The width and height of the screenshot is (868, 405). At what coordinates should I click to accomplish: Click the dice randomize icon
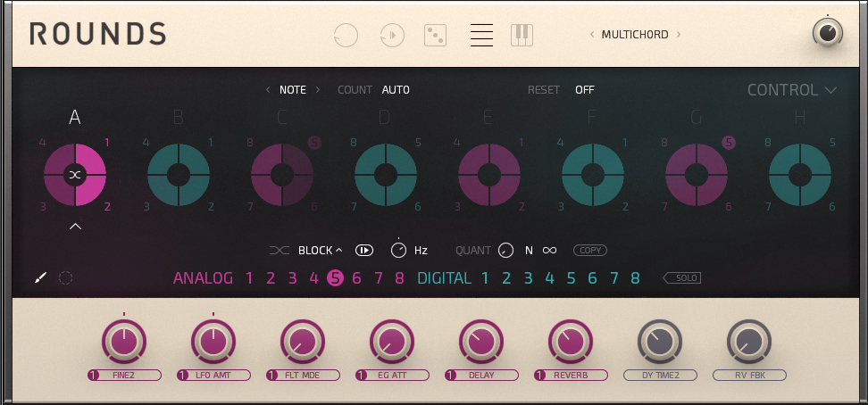point(435,36)
